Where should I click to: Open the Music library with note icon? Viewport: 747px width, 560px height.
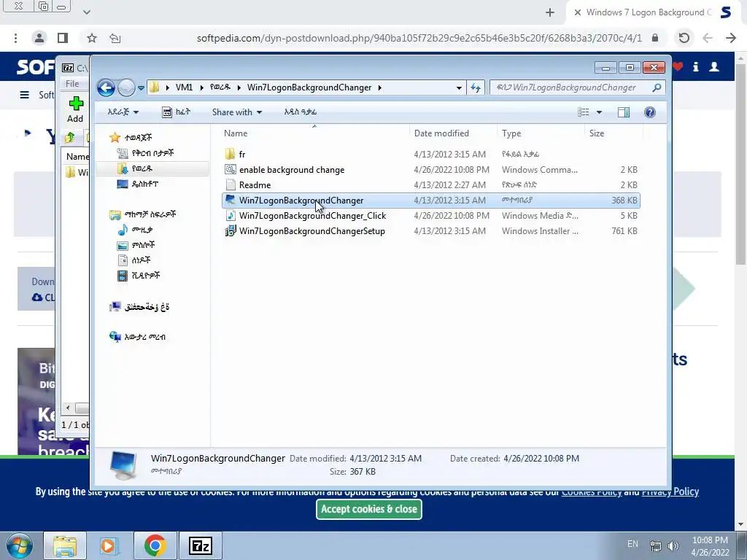tap(135, 230)
